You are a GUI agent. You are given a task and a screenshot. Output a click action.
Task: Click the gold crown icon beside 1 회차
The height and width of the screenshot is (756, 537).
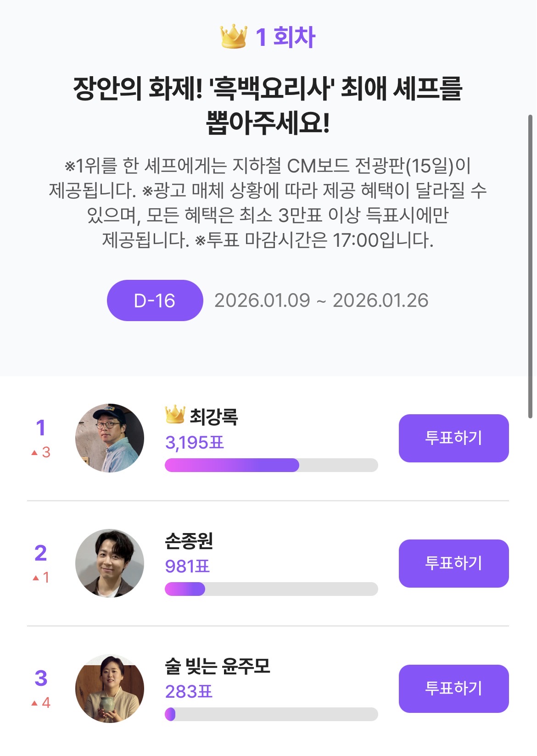[x=234, y=36]
